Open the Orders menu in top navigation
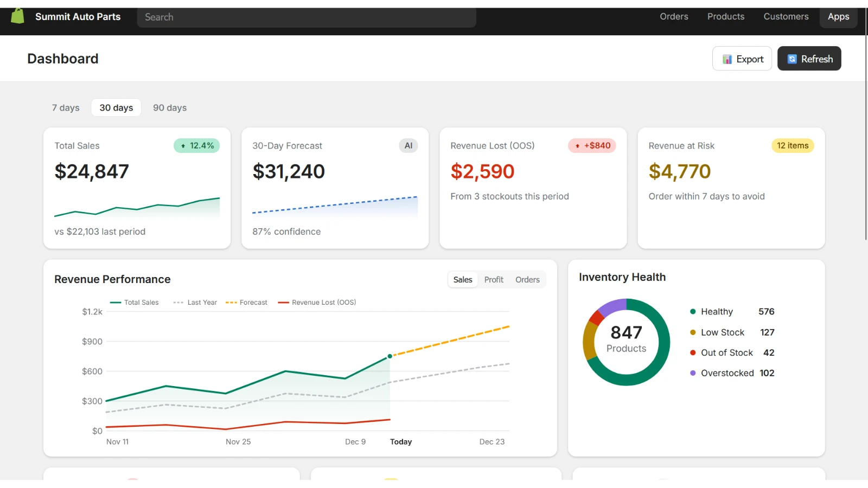Image resolution: width=868 pixels, height=488 pixels. pyautogui.click(x=674, y=17)
